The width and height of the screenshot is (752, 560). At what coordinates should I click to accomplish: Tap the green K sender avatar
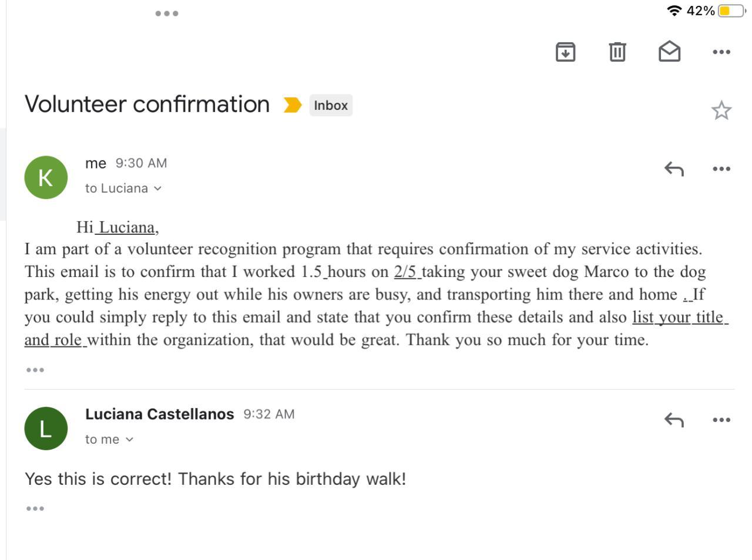[46, 177]
